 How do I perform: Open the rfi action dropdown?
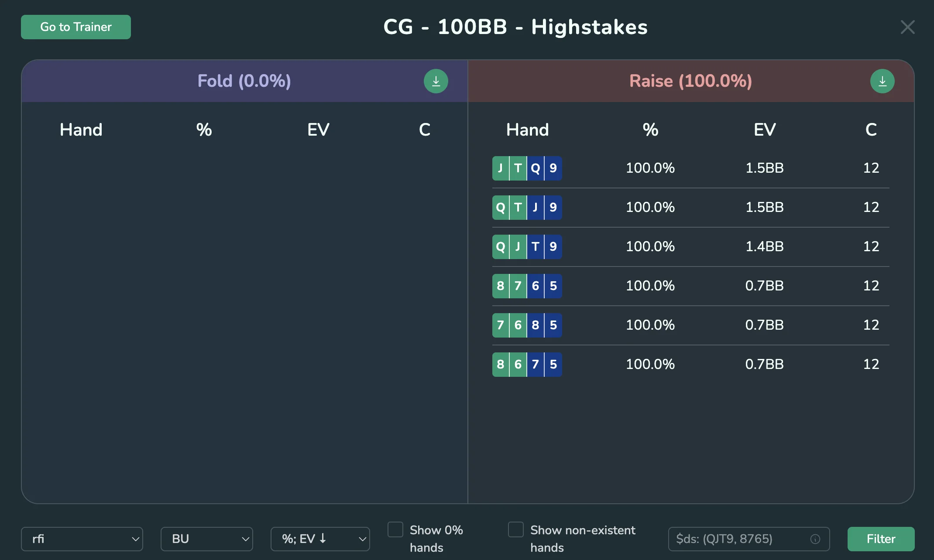(x=82, y=539)
